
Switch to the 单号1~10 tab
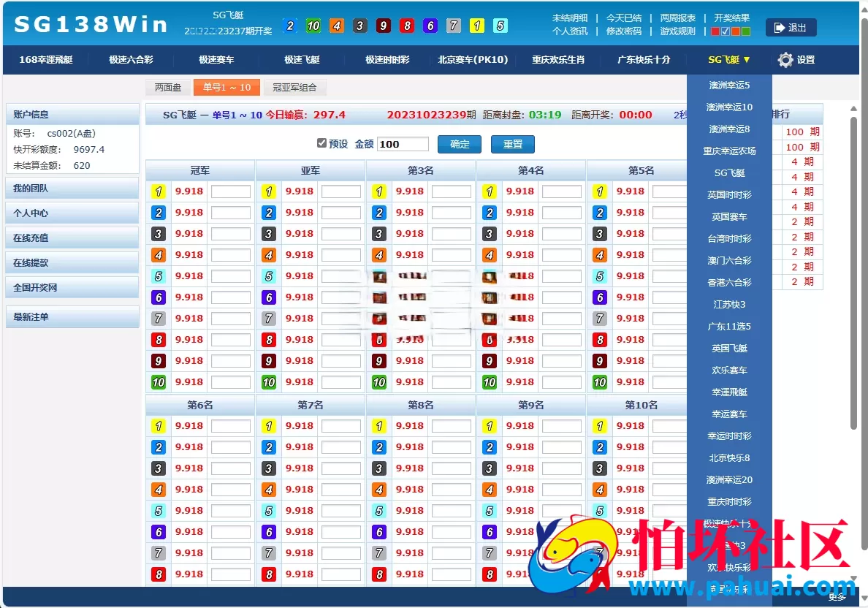pos(226,88)
